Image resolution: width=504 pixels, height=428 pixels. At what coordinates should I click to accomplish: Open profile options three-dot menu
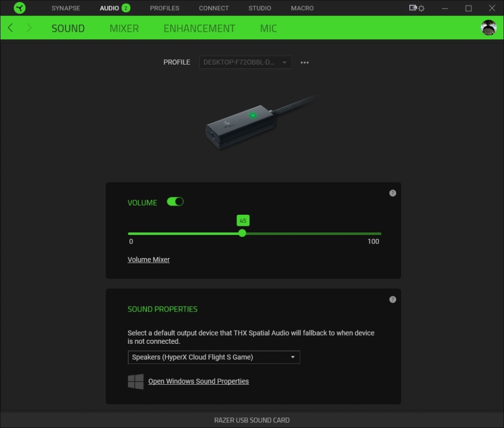pyautogui.click(x=304, y=63)
